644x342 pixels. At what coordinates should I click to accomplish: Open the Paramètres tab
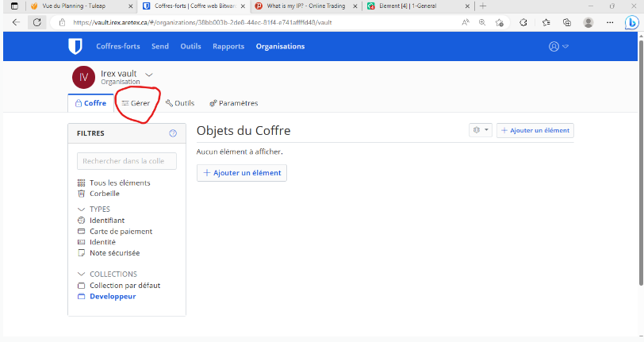pyautogui.click(x=234, y=103)
